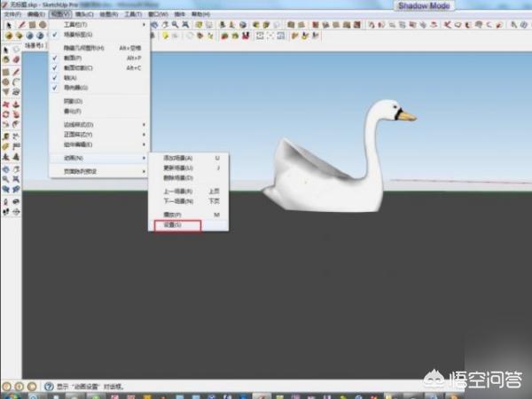Open the 编辑(E) Edit menu
The height and width of the screenshot is (399, 532).
(36, 14)
